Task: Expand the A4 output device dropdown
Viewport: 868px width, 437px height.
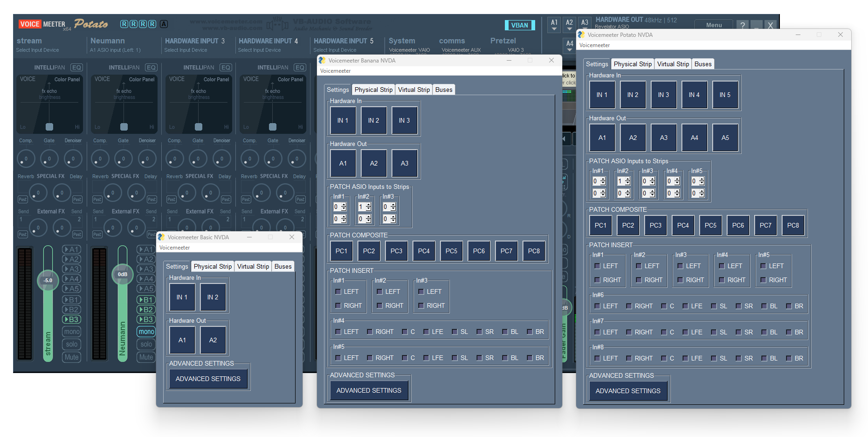Action: [570, 46]
